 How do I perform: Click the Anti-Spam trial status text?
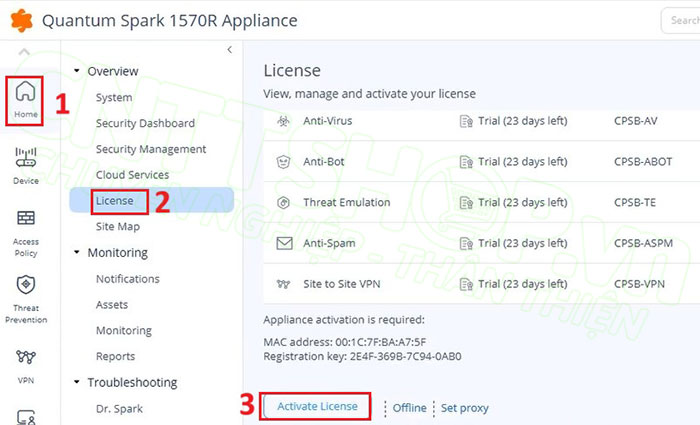click(523, 243)
